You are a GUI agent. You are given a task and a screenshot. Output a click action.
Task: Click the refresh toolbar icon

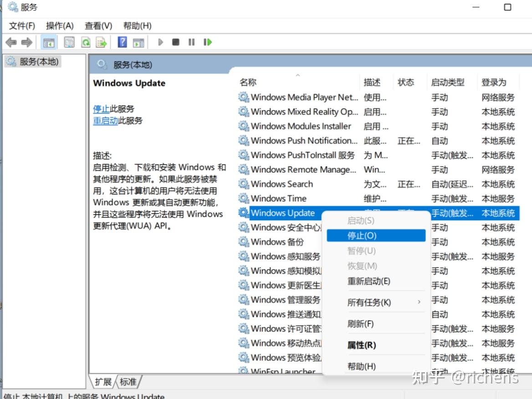click(x=86, y=42)
